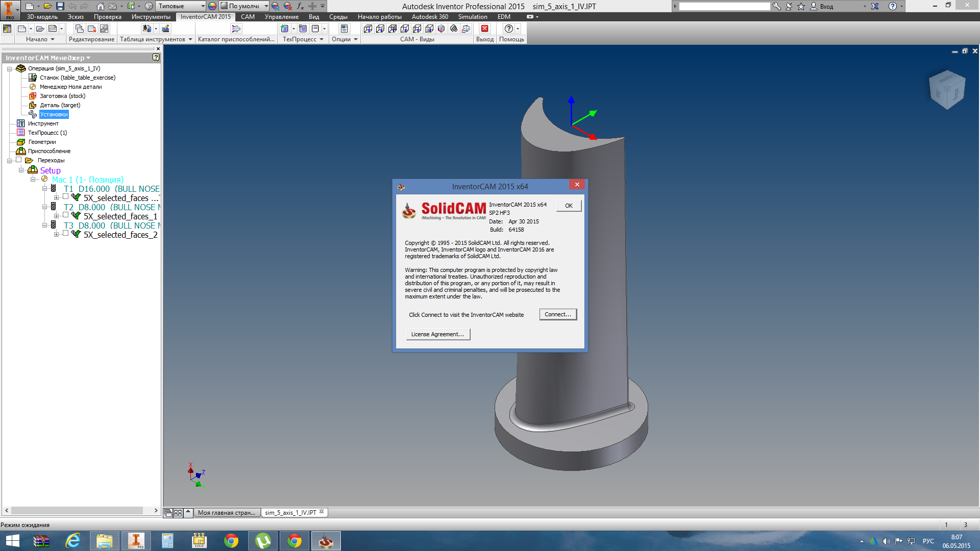Click the Станок machine icon in tree
This screenshot has height=551, width=980.
33,78
